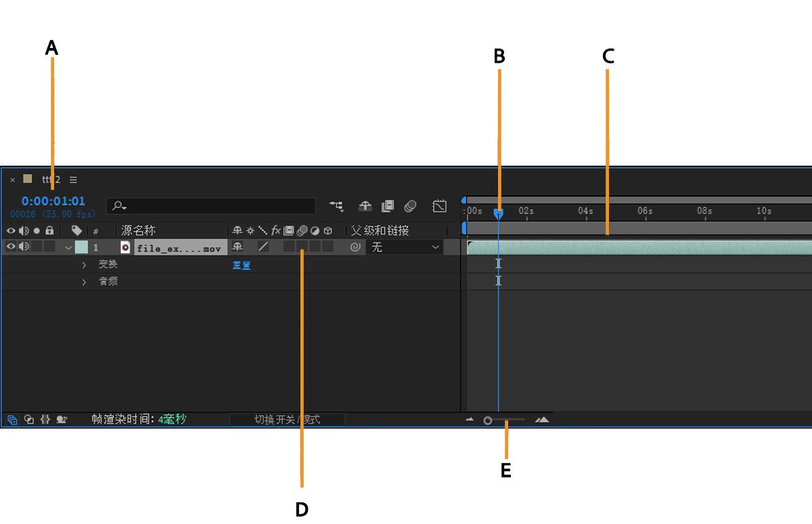
Task: Click the shy switch column header icon
Action: 237,231
